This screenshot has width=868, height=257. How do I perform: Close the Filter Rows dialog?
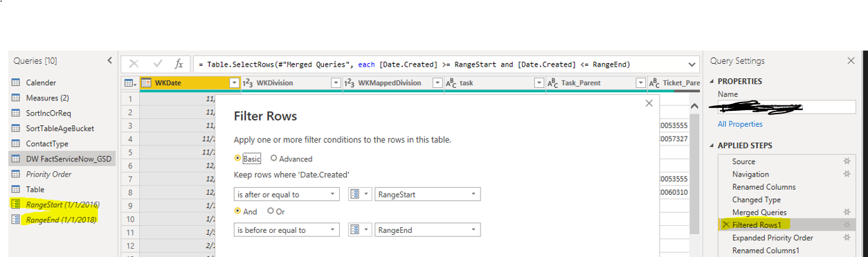pyautogui.click(x=649, y=103)
